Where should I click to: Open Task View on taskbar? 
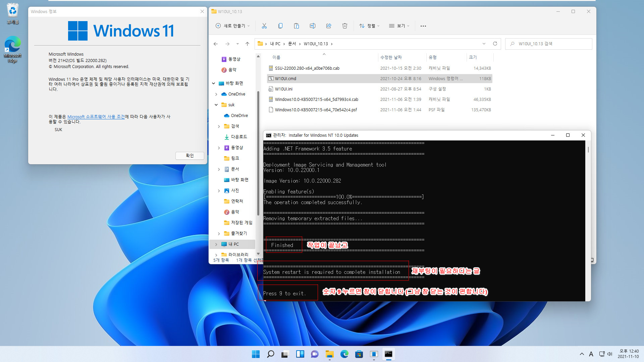point(285,354)
